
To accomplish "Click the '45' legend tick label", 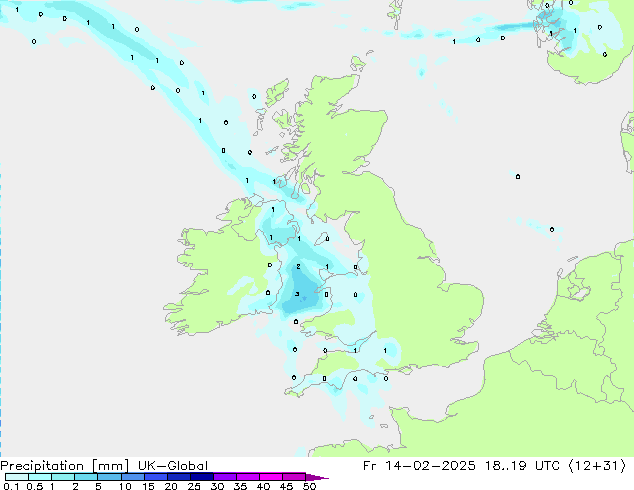I will tap(286, 486).
